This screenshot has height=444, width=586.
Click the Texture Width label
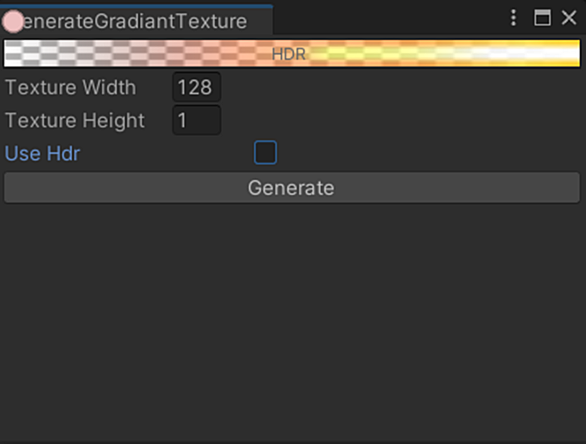[x=71, y=87]
